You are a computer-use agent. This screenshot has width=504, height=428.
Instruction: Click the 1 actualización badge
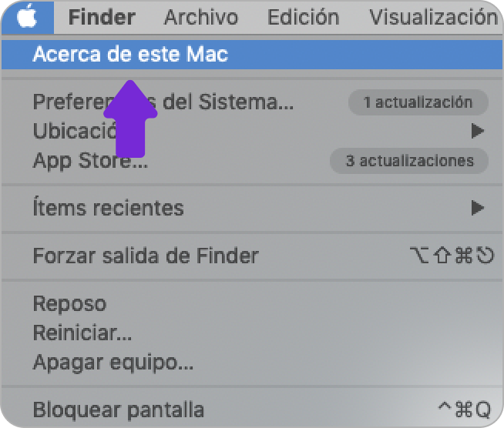point(418,102)
